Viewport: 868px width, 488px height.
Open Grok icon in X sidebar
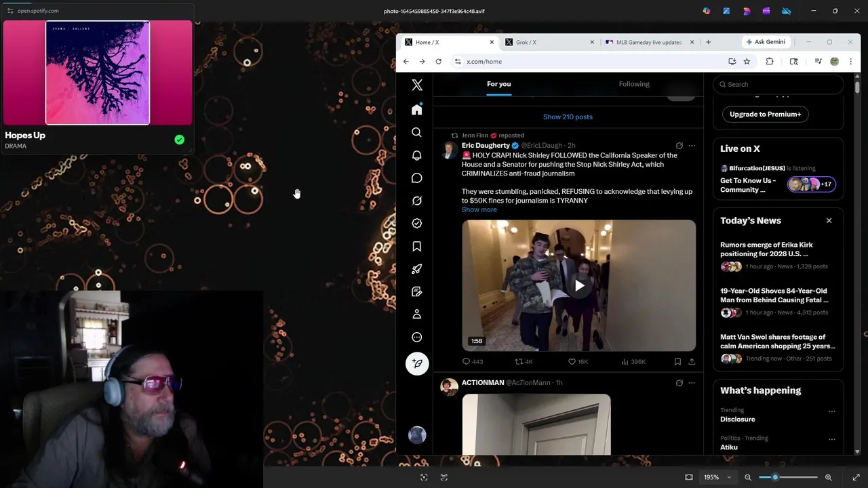coord(417,201)
